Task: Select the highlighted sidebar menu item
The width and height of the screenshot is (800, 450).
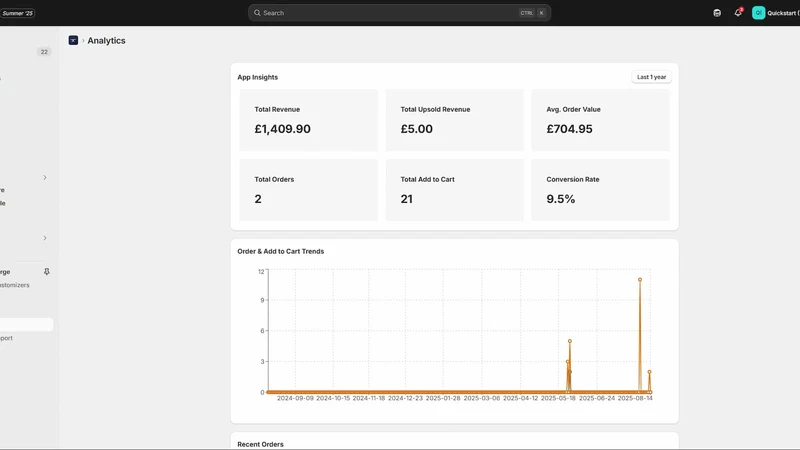Action: coord(27,324)
